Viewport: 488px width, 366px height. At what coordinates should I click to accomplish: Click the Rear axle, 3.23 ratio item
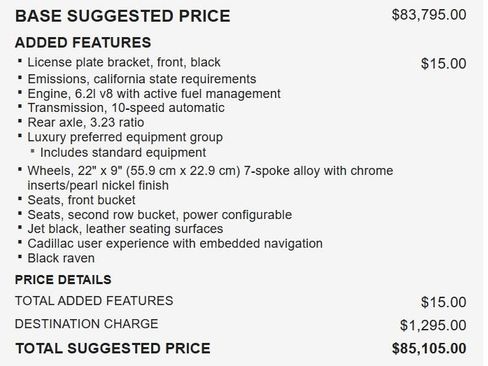[86, 122]
